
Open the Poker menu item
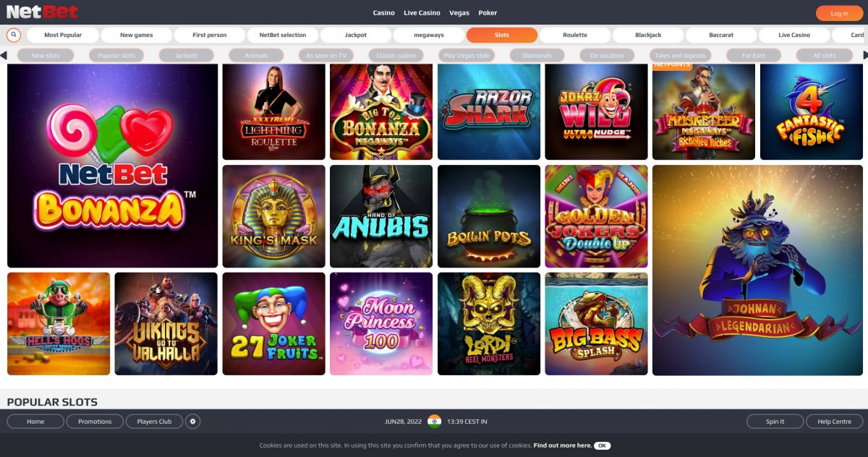(488, 13)
